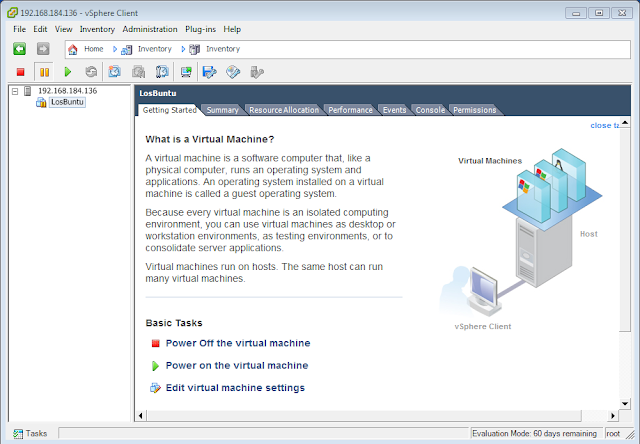Click the Revert to snapshot toolbar icon

point(138,72)
